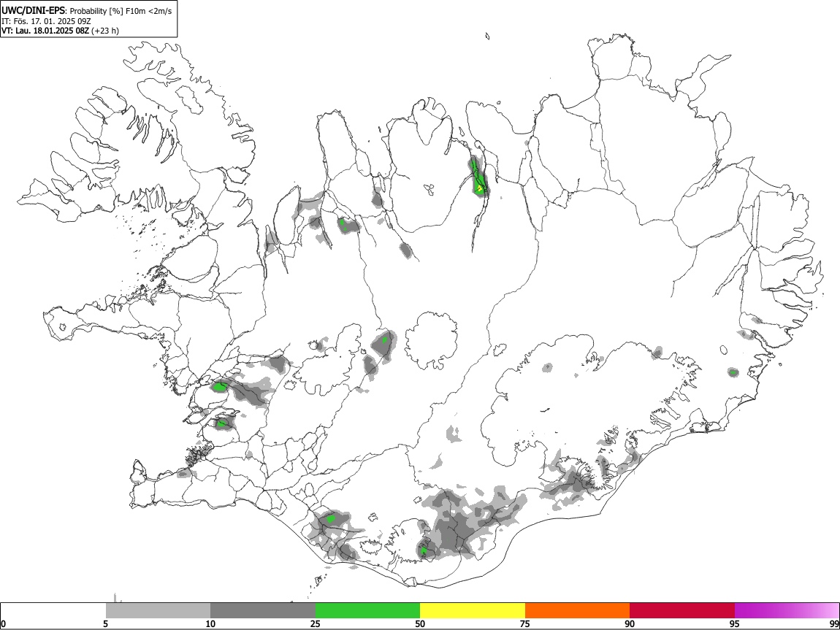Click the 'VT: Lau. 18.01.2025 08Z' line
Image resolution: width=840 pixels, height=630 pixels.
[45, 31]
